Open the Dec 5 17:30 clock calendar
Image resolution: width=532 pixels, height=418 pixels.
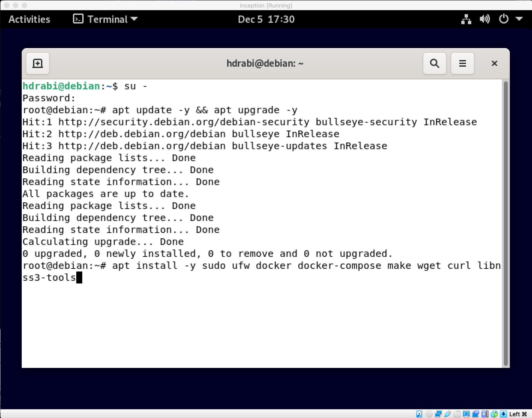coord(266,19)
